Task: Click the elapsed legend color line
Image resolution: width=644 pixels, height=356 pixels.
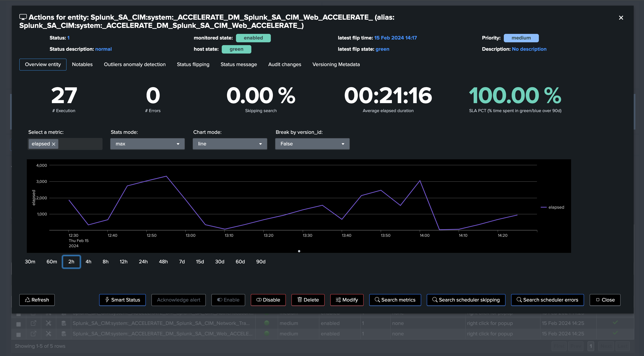Action: pyautogui.click(x=544, y=207)
